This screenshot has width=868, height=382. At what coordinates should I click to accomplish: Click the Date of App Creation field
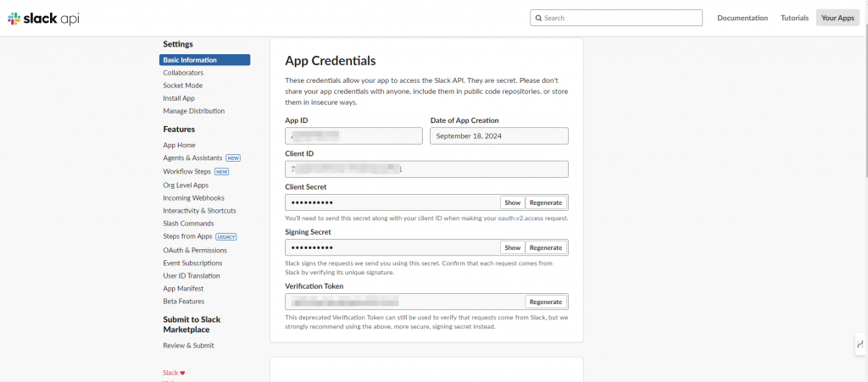pos(498,136)
